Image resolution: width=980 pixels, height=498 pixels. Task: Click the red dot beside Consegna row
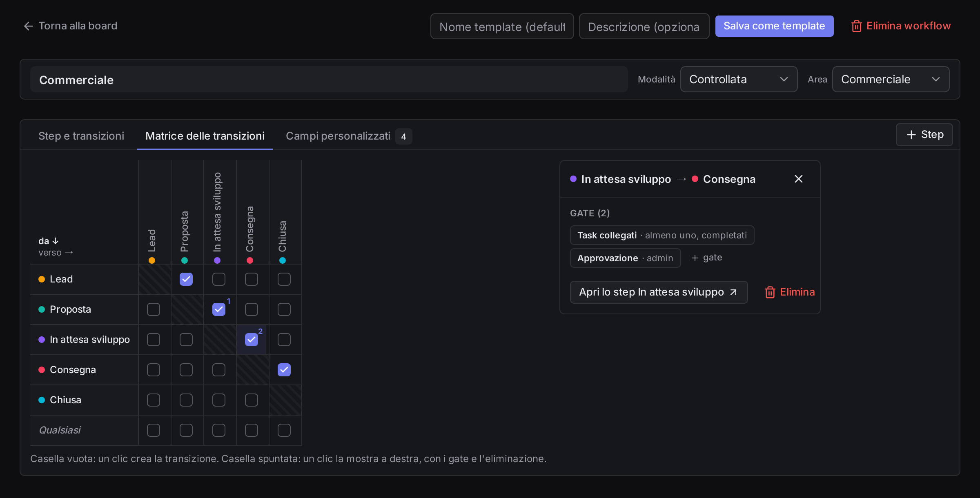coord(42,370)
